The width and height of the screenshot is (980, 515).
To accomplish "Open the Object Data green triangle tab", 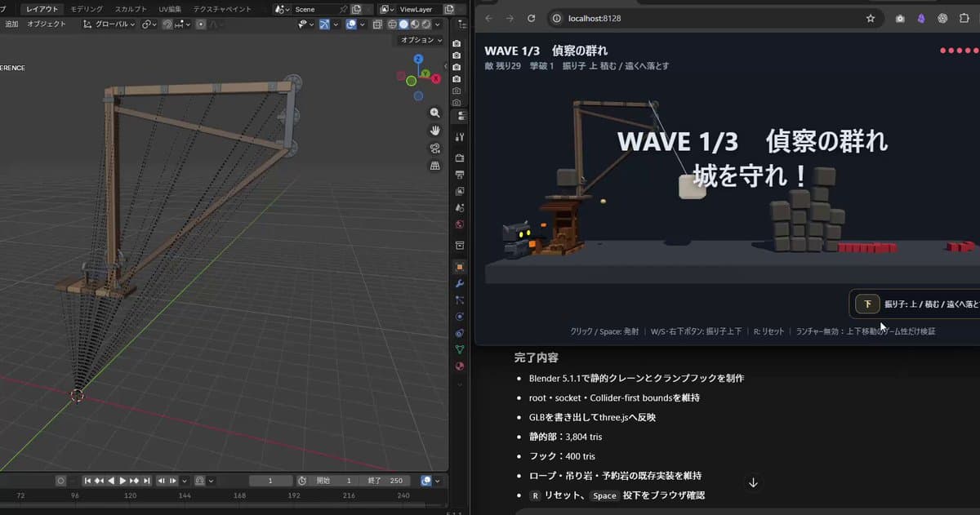I will (460, 349).
